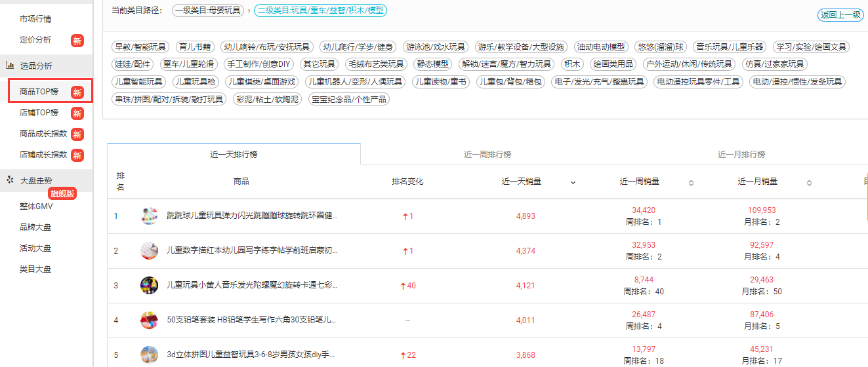Click the 大盘走势 section icon

click(10, 180)
